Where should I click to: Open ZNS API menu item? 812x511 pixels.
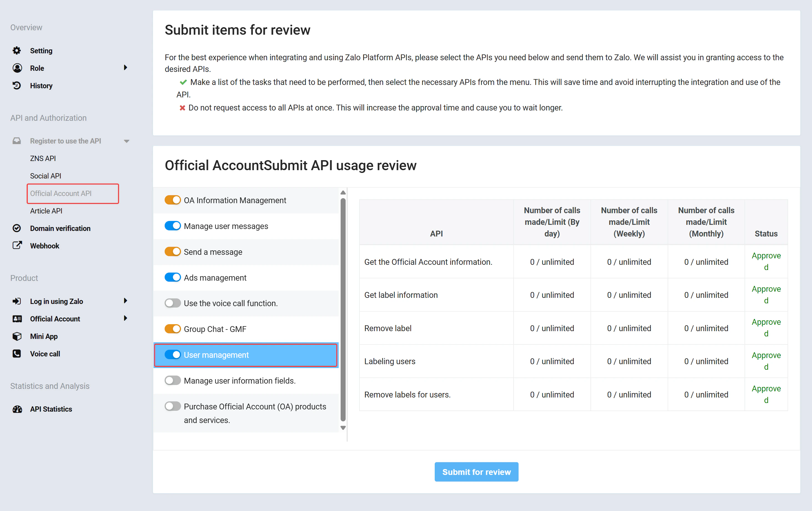(43, 158)
